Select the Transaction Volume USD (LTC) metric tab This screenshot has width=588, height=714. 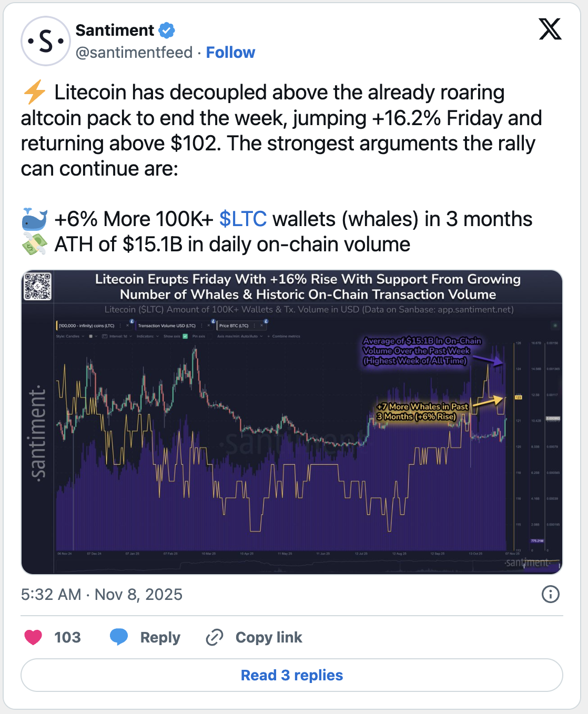pos(167,325)
